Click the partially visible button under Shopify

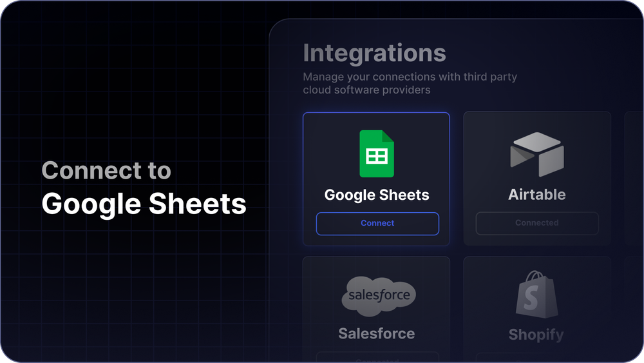pyautogui.click(x=537, y=357)
